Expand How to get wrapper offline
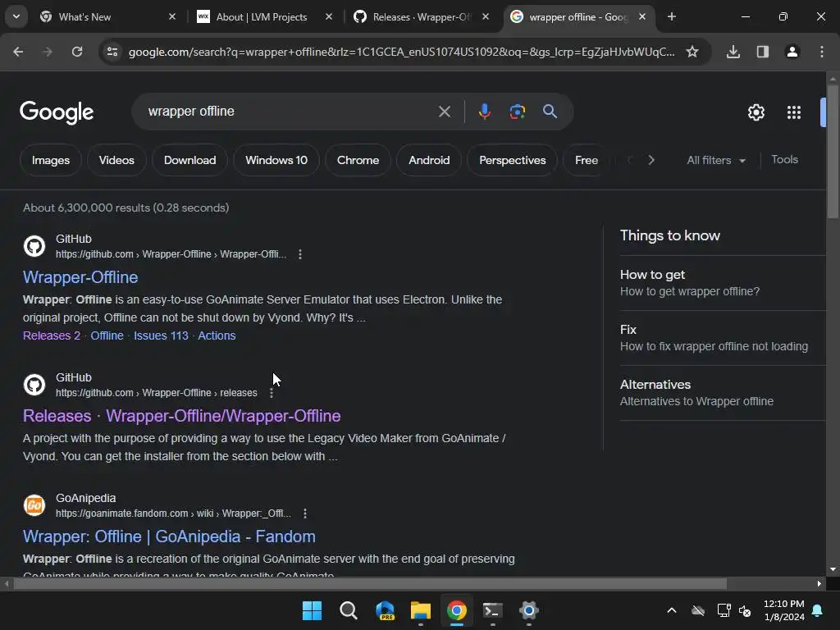The width and height of the screenshot is (840, 630). tap(723, 283)
